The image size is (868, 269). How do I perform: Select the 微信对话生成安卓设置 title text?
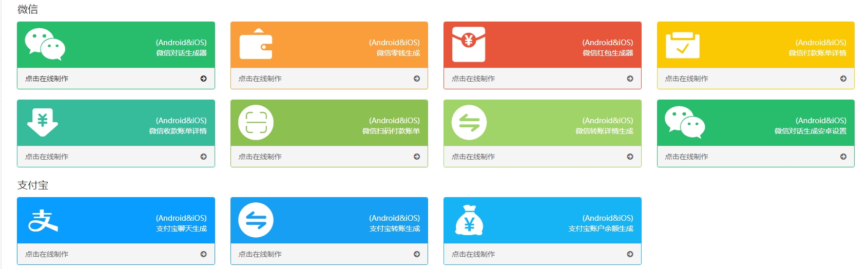[810, 131]
